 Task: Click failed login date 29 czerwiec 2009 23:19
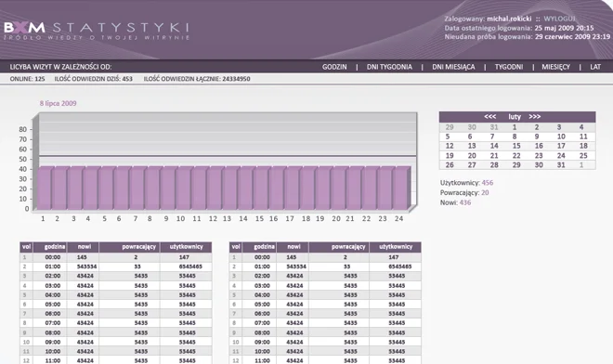573,37
